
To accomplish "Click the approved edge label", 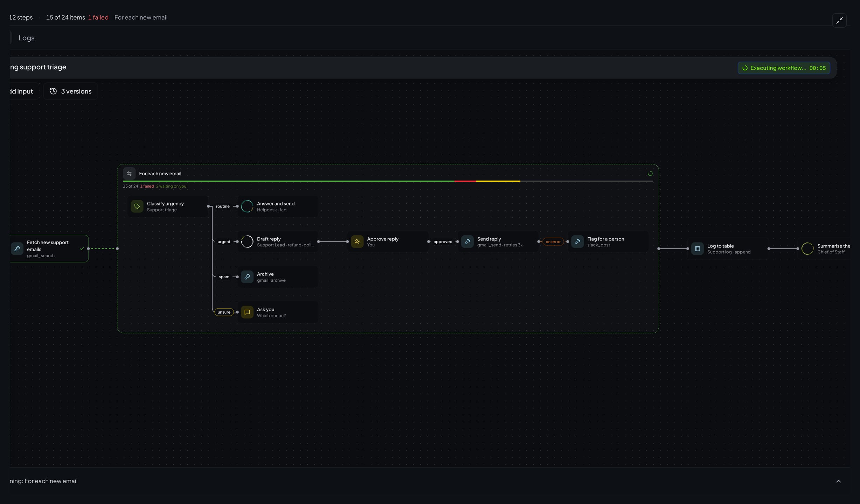I will 443,241.
